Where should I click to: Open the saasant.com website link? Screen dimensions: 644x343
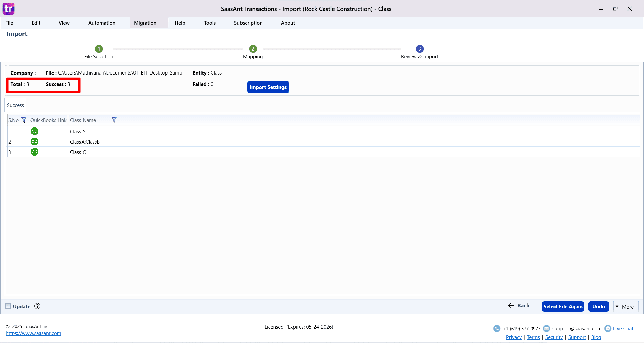pyautogui.click(x=34, y=333)
